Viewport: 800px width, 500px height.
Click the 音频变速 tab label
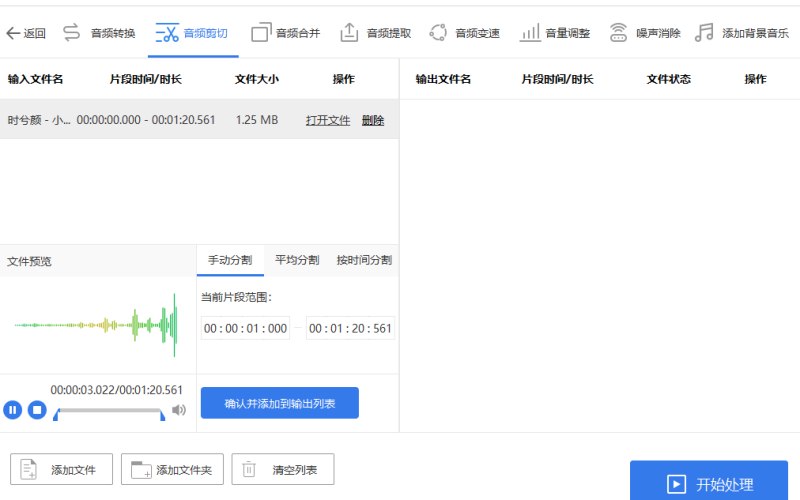tap(478, 33)
